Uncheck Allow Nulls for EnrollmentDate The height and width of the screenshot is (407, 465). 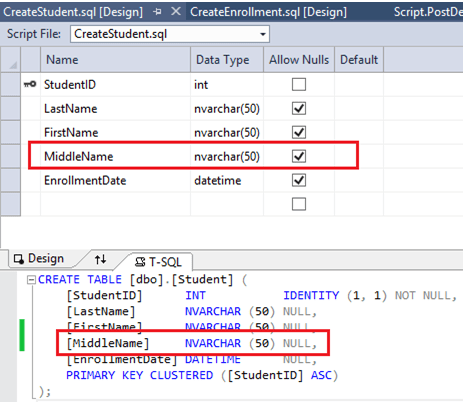(x=299, y=180)
